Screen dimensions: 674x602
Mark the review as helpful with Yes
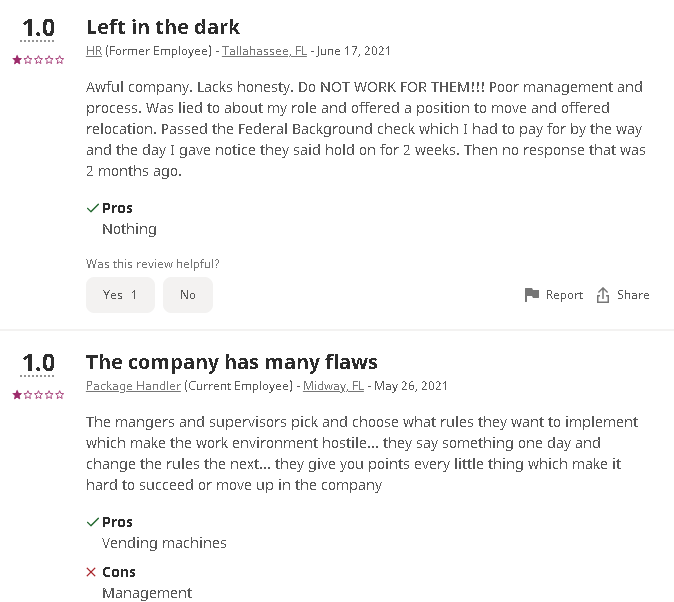pos(120,295)
